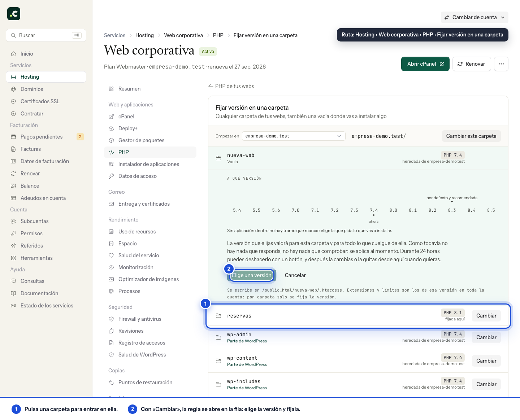Image resolution: width=520 pixels, height=420 pixels.
Task: Click the globe icon beside Dominios
Action: (x=13, y=89)
